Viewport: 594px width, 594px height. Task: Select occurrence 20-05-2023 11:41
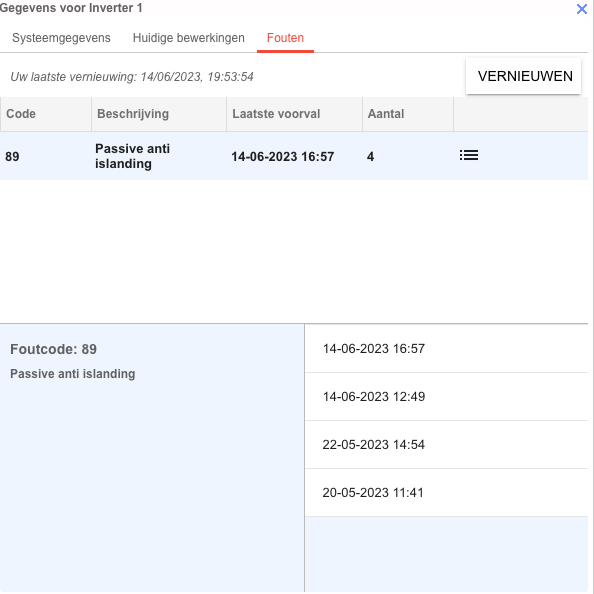pyautogui.click(x=446, y=492)
